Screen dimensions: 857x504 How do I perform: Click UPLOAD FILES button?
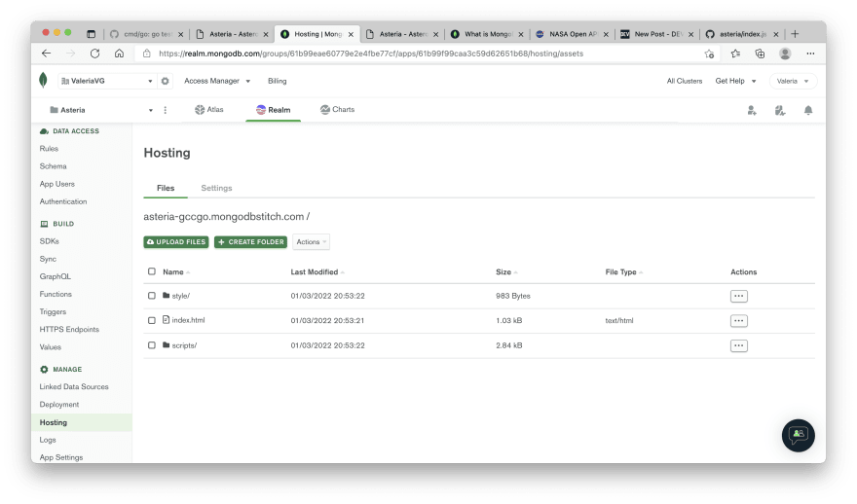click(x=176, y=242)
